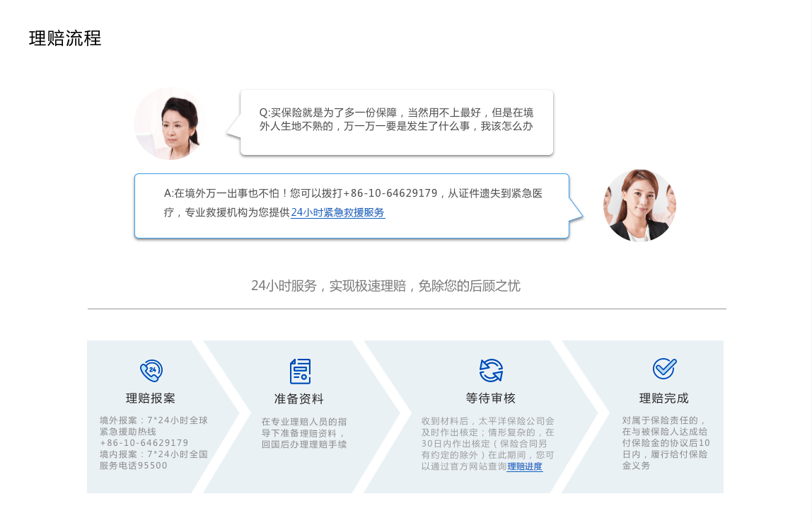The image size is (812, 523).
Task: Click the 境内报案 服务电话95500 text
Action: (x=153, y=460)
